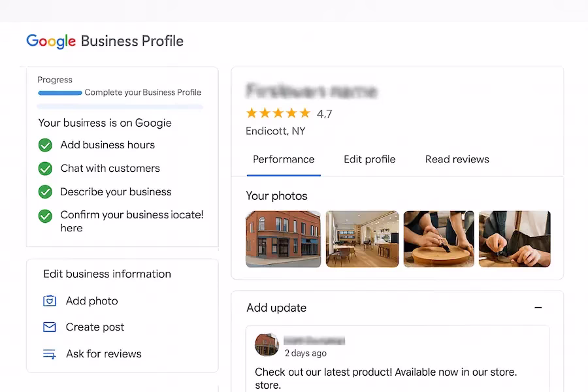Select the checkmark beside Describe your business
Viewport: 588px width, 392px height.
click(x=45, y=192)
